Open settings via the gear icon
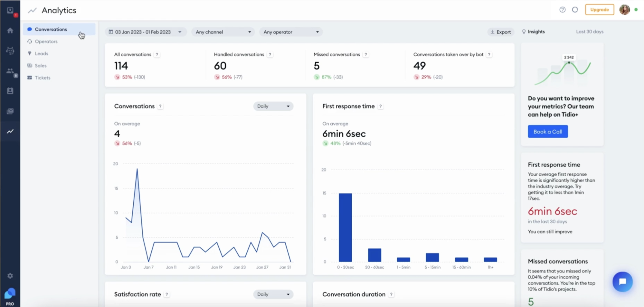 coord(10,276)
